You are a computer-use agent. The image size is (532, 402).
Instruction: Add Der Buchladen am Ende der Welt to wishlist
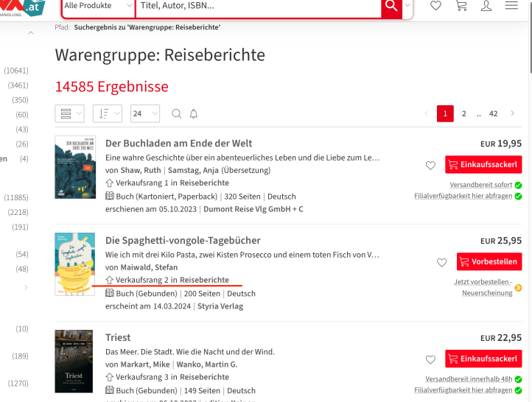click(x=430, y=166)
